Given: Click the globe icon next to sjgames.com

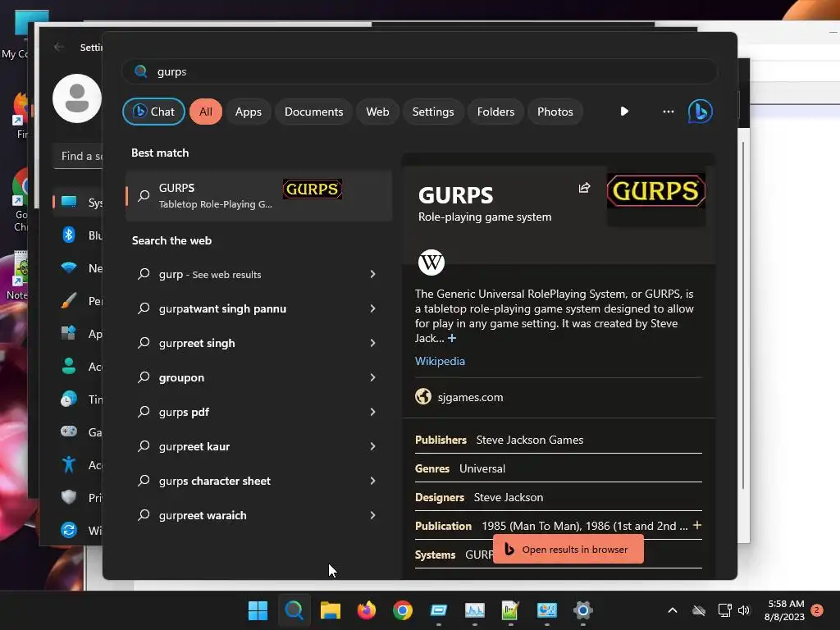Looking at the screenshot, I should (423, 396).
